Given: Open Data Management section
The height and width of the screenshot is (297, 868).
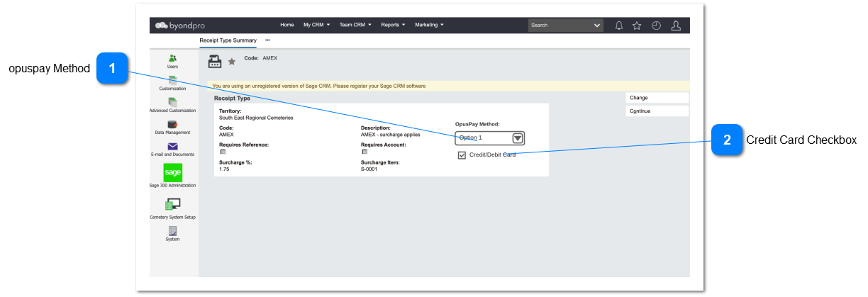Looking at the screenshot, I should [x=172, y=127].
